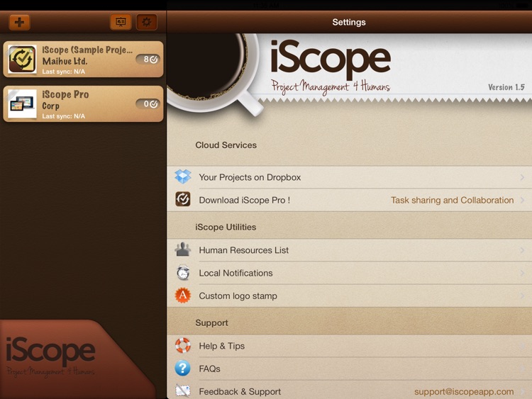Viewport: 532px width, 399px height.
Task: Tap the 0 tasks badge on iScope Pro
Action: point(148,103)
